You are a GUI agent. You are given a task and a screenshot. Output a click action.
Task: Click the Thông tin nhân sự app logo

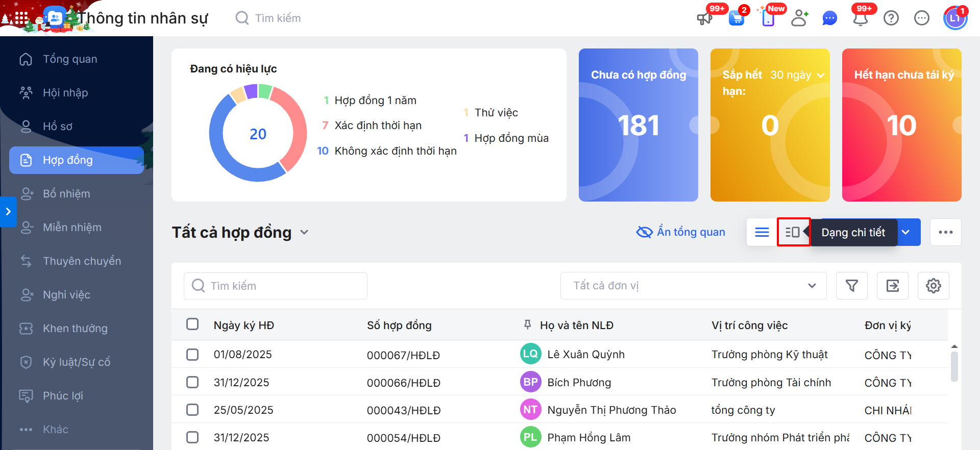55,18
